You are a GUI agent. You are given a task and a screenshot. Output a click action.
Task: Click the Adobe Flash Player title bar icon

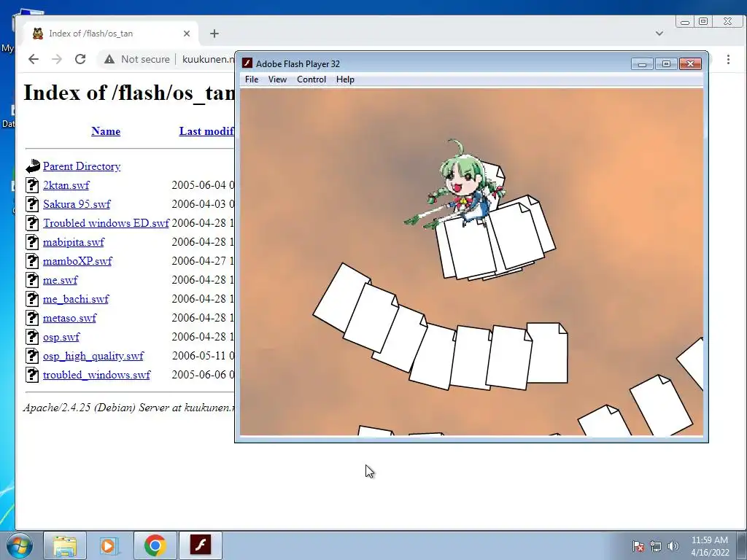pyautogui.click(x=247, y=63)
